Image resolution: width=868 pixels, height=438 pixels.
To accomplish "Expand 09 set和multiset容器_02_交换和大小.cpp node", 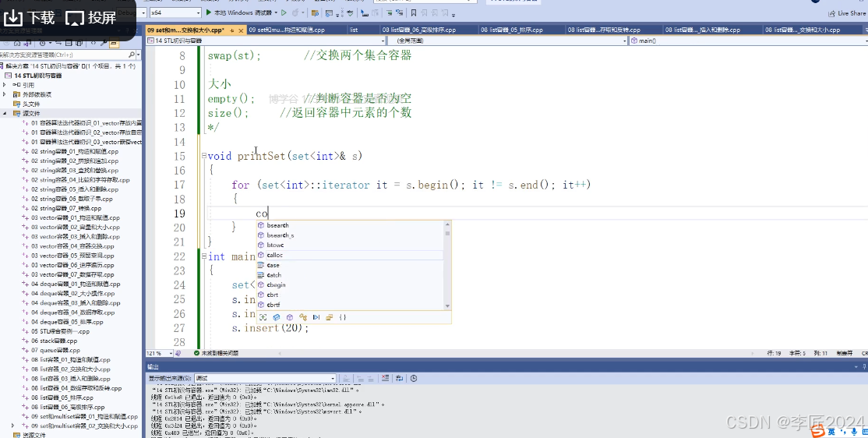I will point(12,426).
